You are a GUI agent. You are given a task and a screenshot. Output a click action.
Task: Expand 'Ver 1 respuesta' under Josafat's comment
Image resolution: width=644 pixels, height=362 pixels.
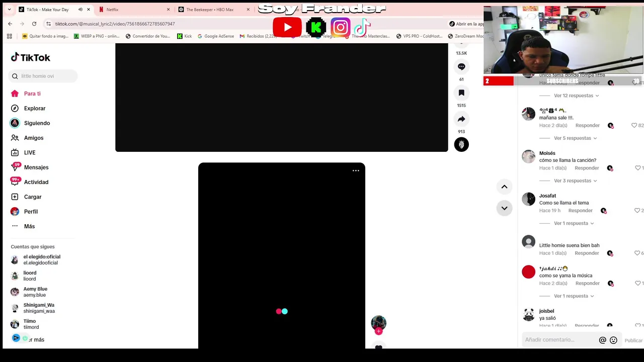pos(574,223)
